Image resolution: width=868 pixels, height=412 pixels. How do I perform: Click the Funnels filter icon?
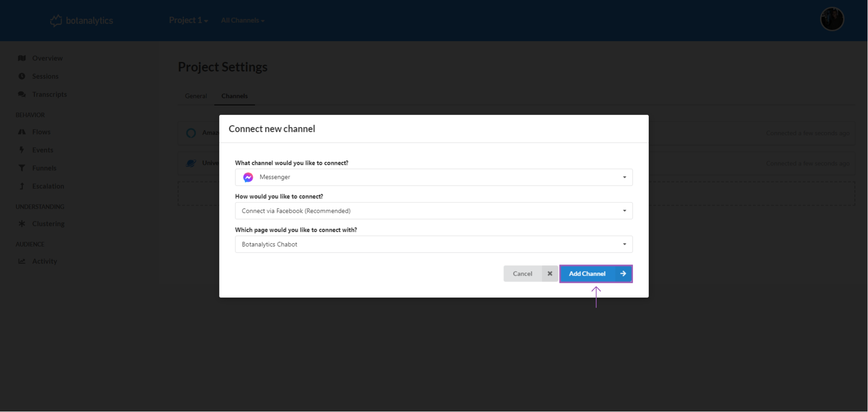click(x=22, y=168)
